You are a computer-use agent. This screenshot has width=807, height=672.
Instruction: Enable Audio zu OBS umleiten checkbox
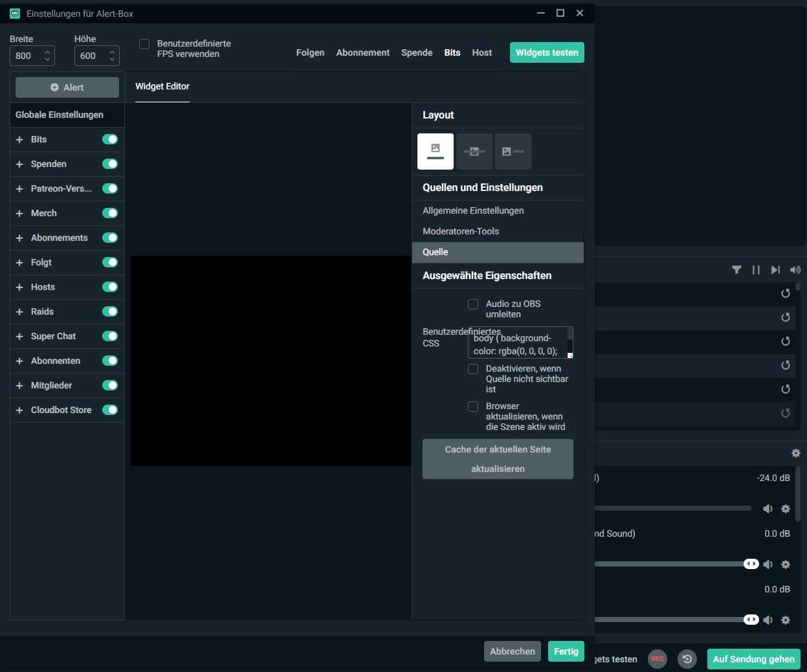tap(473, 304)
